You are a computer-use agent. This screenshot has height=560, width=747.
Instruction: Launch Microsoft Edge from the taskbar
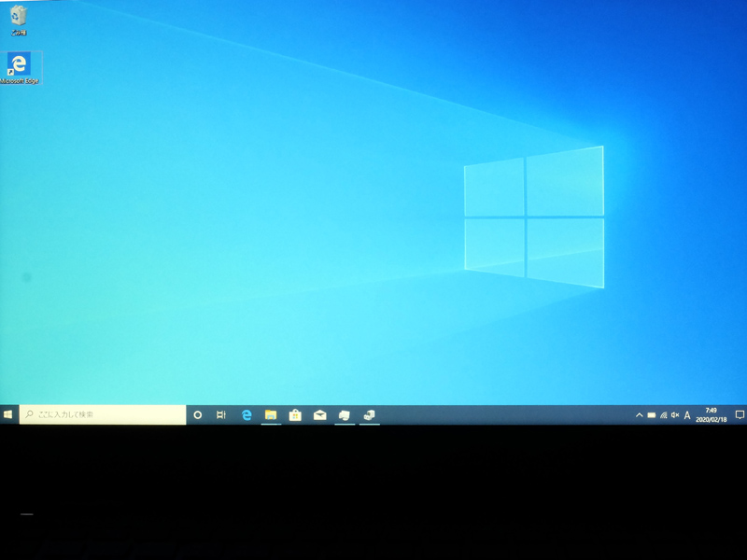pyautogui.click(x=247, y=415)
